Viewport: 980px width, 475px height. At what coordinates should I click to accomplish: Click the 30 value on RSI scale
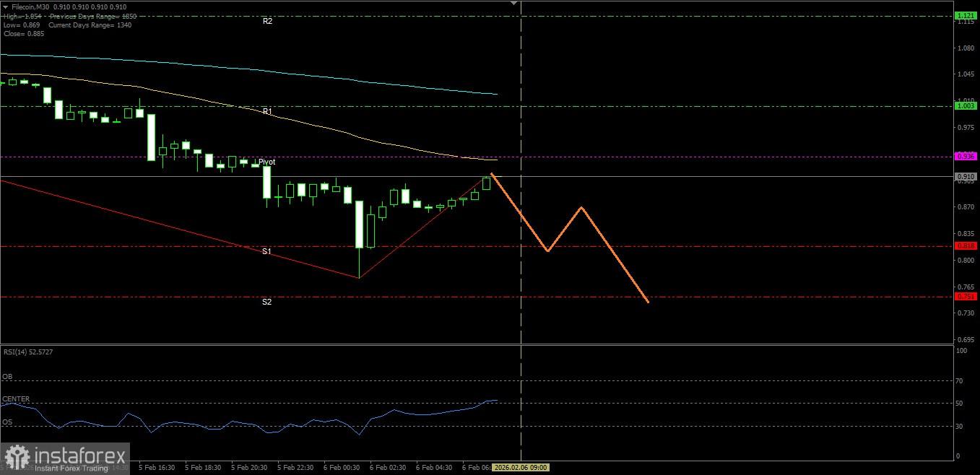[x=960, y=426]
